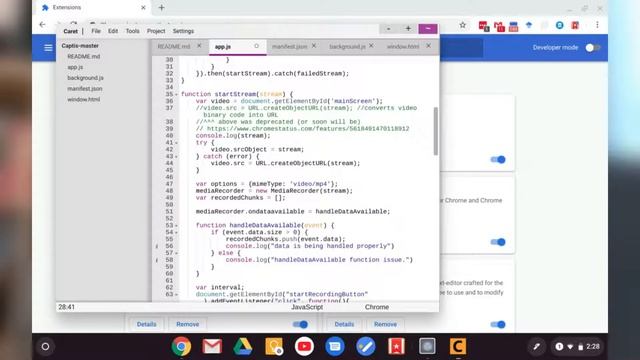This screenshot has height=360, width=640.
Task: Open the blue pen editor app in shelf
Action: pos(365,347)
